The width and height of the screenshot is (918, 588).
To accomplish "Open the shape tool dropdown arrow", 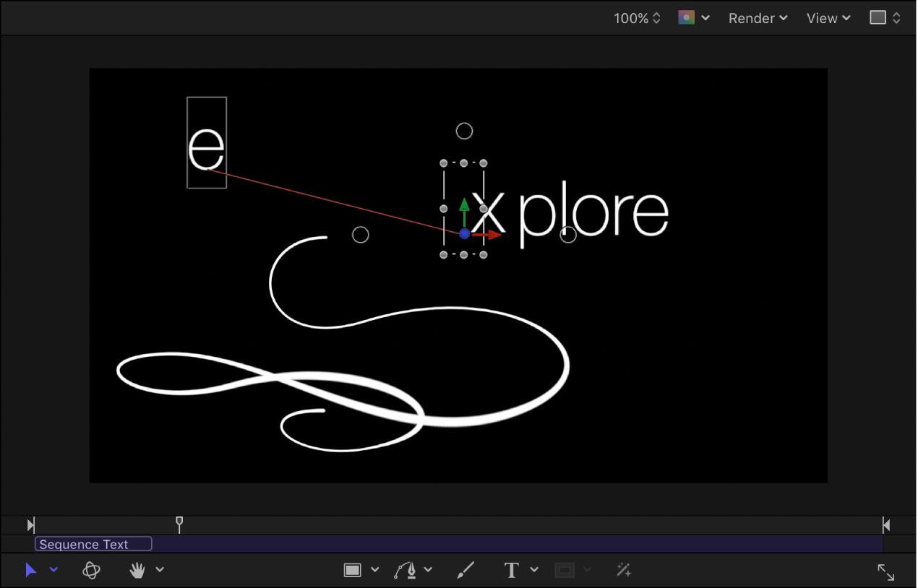I will click(x=374, y=570).
